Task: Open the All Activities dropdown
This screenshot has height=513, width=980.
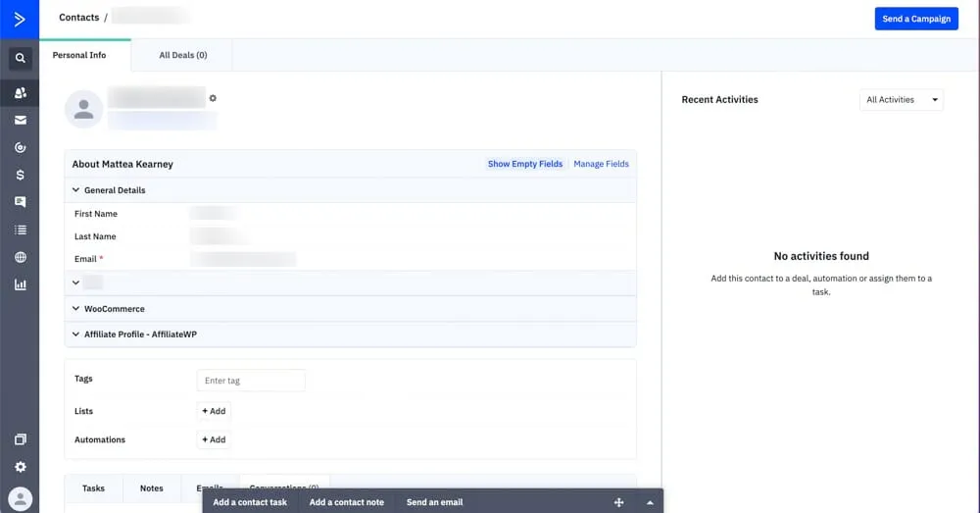Action: pos(901,100)
